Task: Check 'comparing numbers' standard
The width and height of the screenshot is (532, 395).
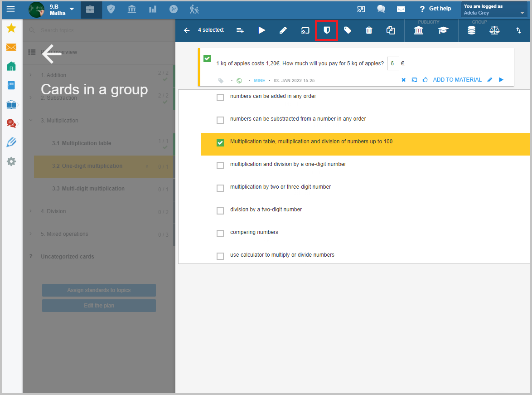Action: (x=220, y=234)
